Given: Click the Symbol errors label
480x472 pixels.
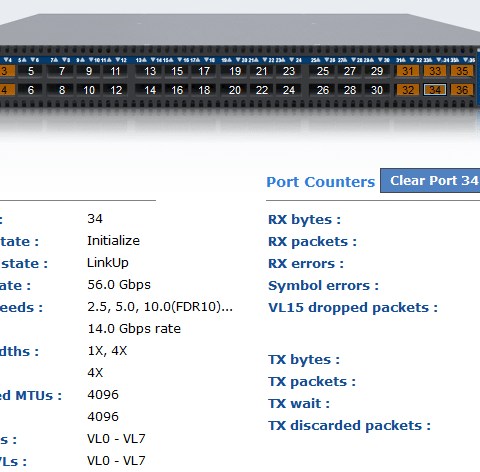Looking at the screenshot, I should click(x=323, y=286).
